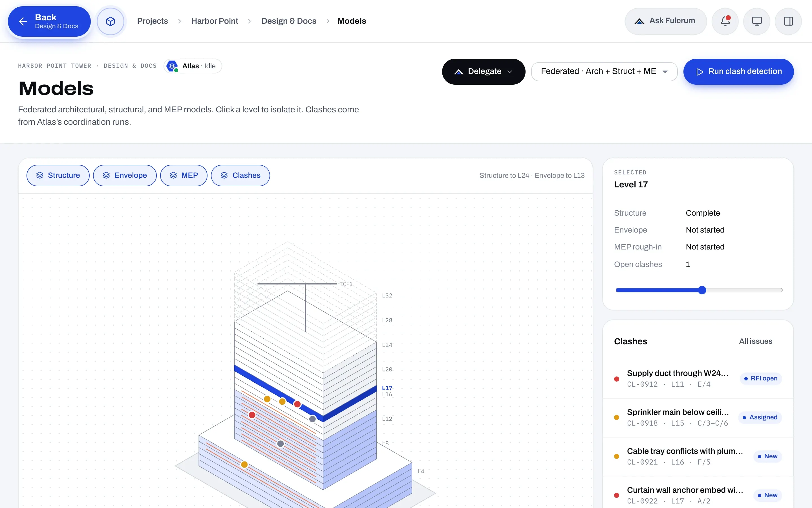Screen dimensions: 812x508
Task: Open clash CL-0918 Sprinkler main
Action: 698,418
